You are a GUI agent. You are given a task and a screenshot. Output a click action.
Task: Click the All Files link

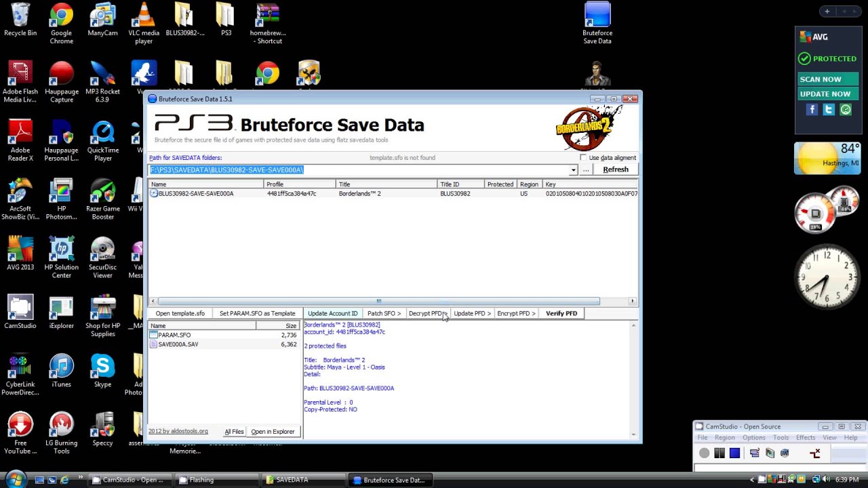234,432
